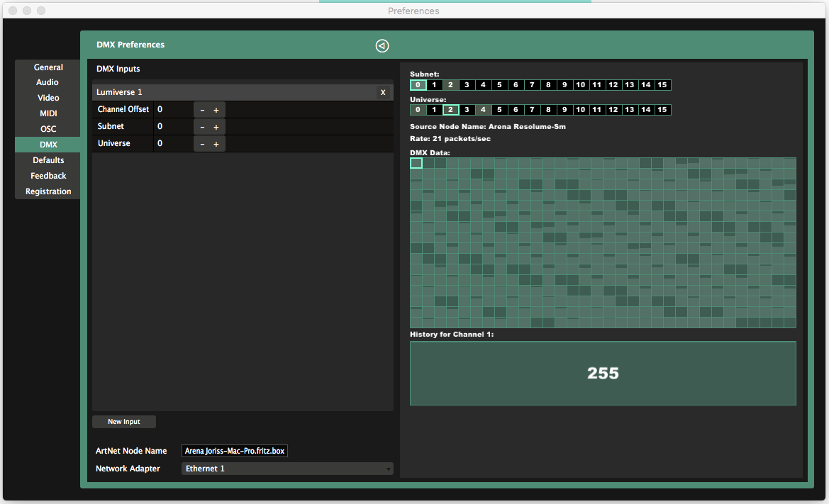Viewport: 829px width, 504px height.
Task: Open the Network Adapter dropdown
Action: [x=287, y=469]
